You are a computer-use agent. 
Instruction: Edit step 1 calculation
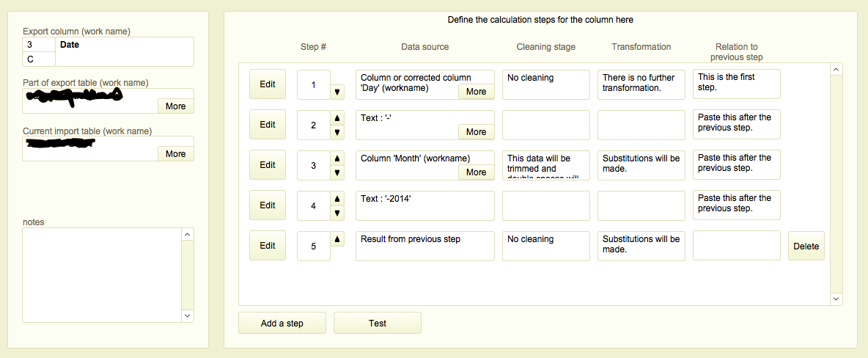[268, 84]
